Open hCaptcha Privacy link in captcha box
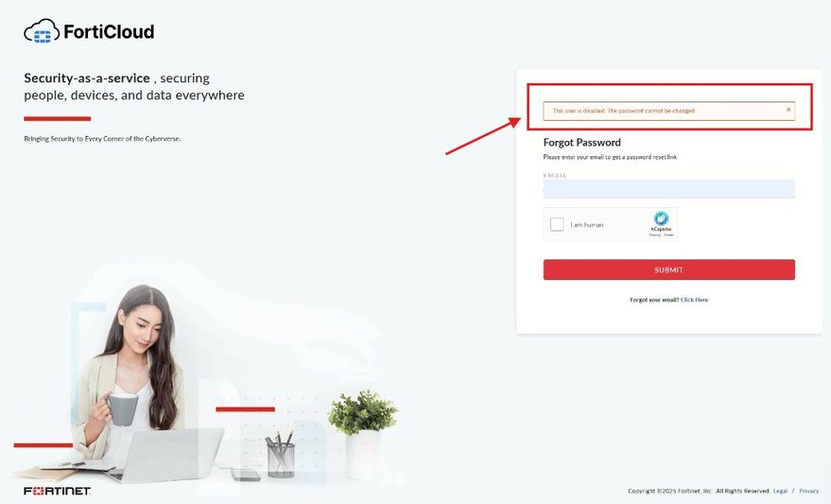831x504 pixels. [x=655, y=235]
